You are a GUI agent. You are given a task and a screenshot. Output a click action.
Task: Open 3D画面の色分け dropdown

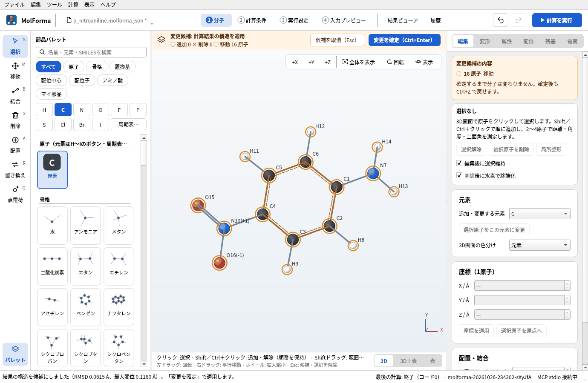tap(540, 245)
